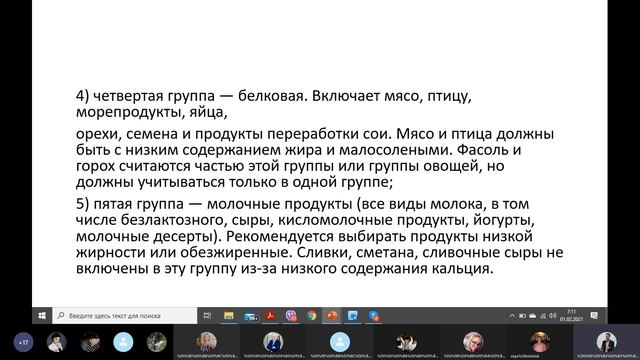Image resolution: width=640 pixels, height=360 pixels.
Task: Click the line 'морепродукты, яйца,'
Action: [151, 112]
